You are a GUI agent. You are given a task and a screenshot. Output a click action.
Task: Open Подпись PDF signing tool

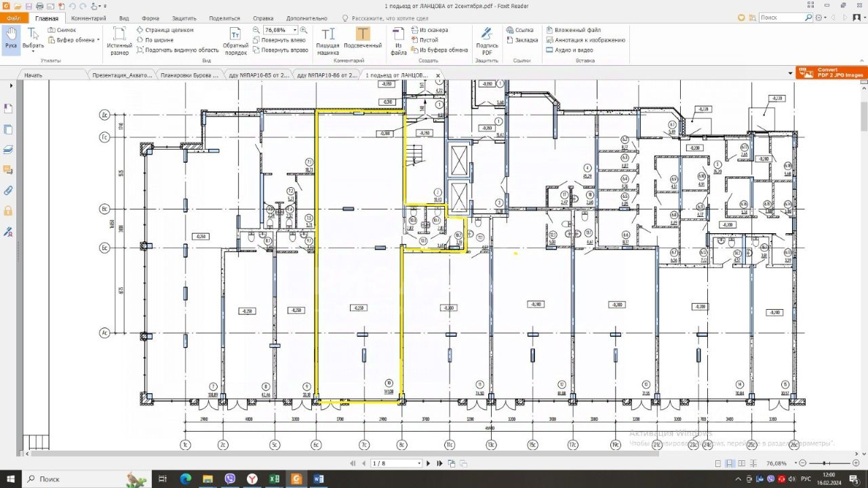click(x=487, y=41)
